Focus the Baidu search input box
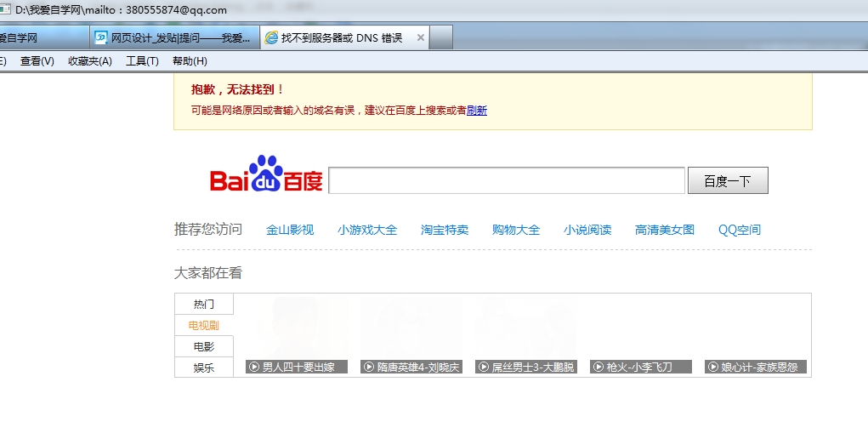 pos(507,180)
